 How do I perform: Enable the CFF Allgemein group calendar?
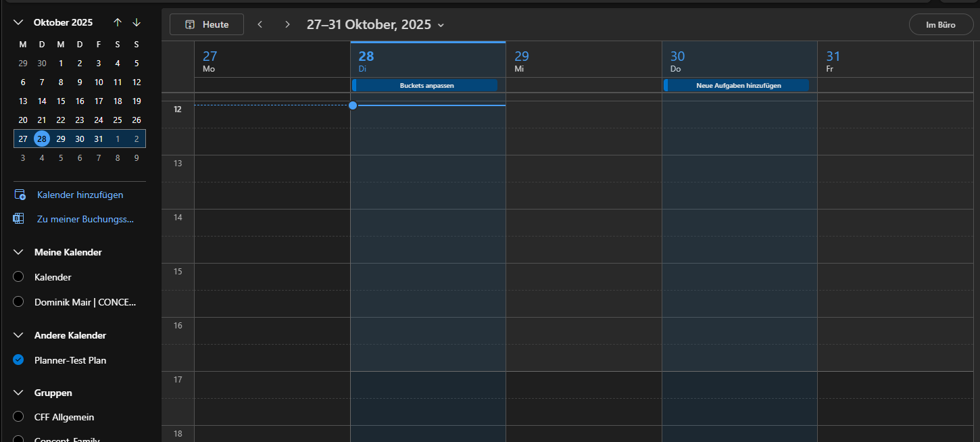(19, 417)
